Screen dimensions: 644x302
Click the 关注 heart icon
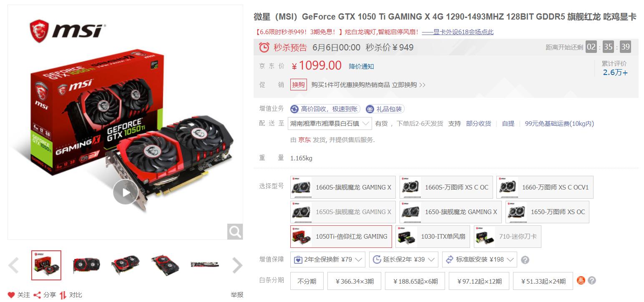(11, 295)
